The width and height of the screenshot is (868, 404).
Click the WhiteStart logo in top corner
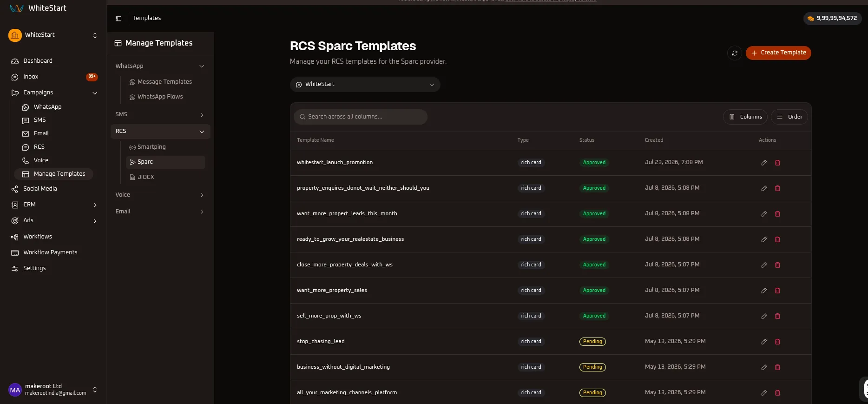click(38, 8)
